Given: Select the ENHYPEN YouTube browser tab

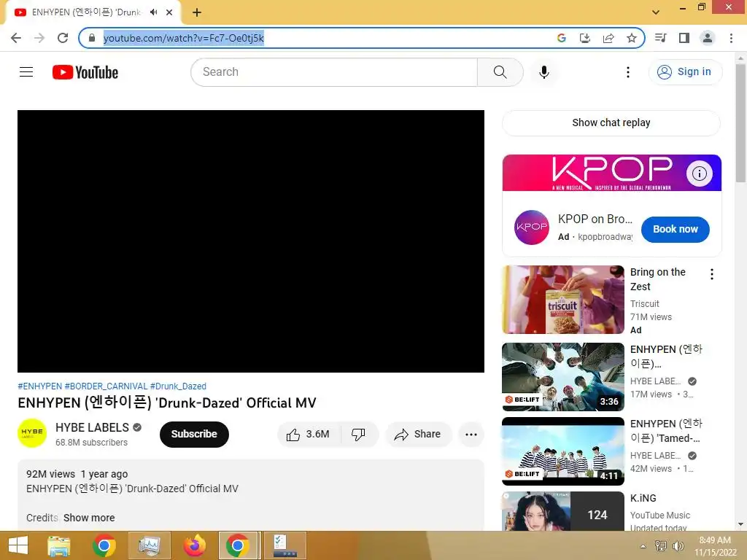Looking at the screenshot, I should (86, 12).
